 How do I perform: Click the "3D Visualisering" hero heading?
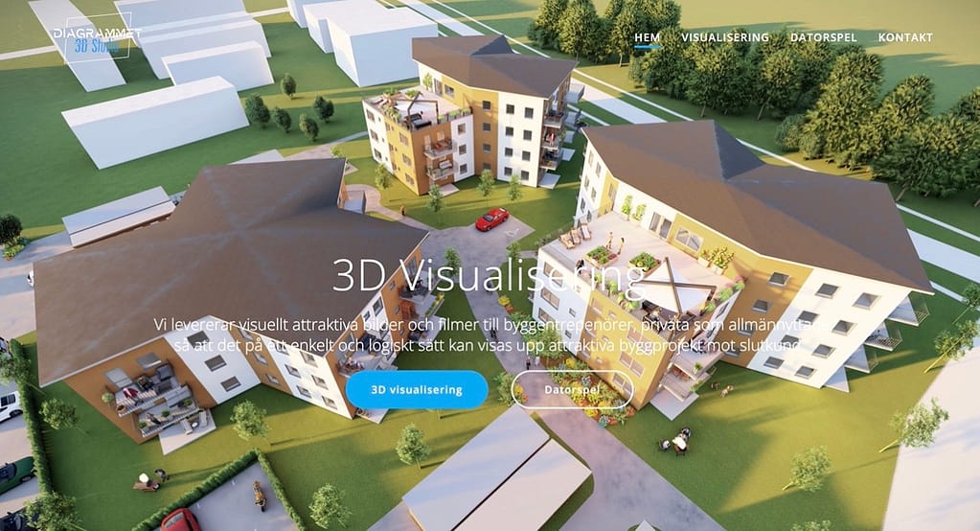click(x=489, y=276)
